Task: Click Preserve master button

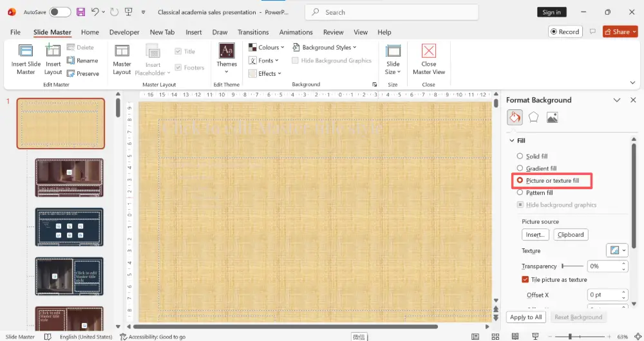Action: coord(82,73)
